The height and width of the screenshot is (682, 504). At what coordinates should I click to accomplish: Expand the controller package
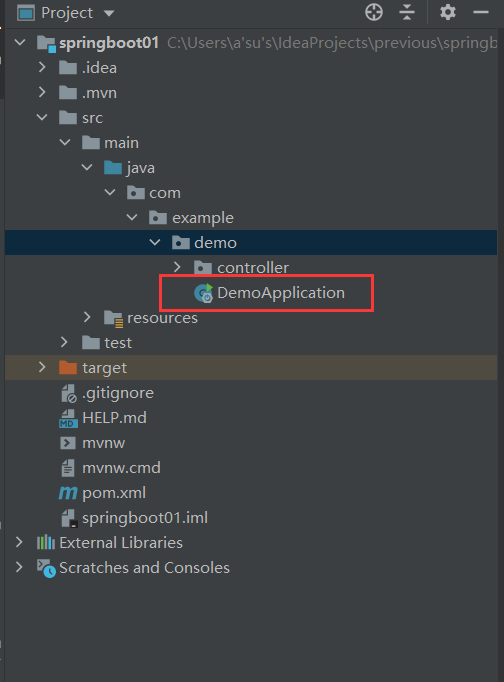pos(177,267)
